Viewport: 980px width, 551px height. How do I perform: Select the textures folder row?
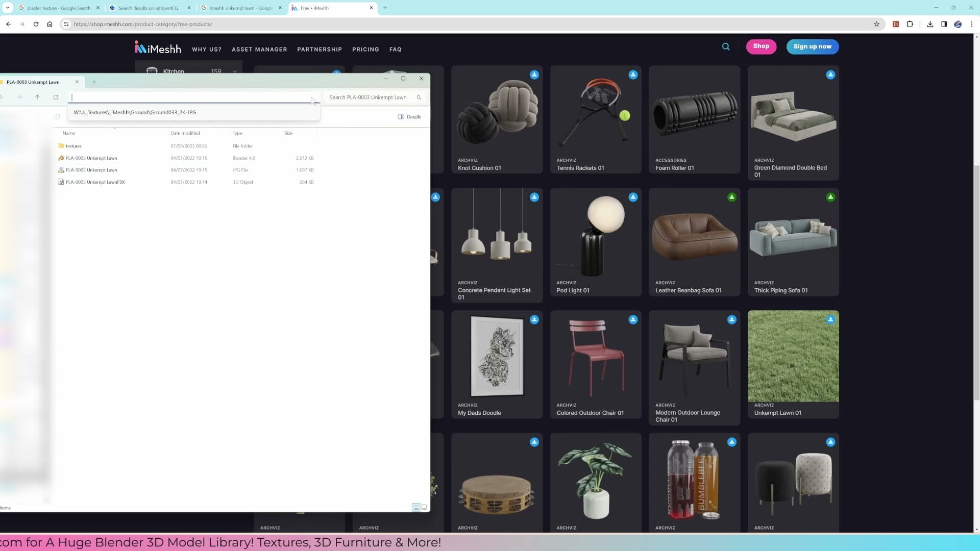click(186, 146)
